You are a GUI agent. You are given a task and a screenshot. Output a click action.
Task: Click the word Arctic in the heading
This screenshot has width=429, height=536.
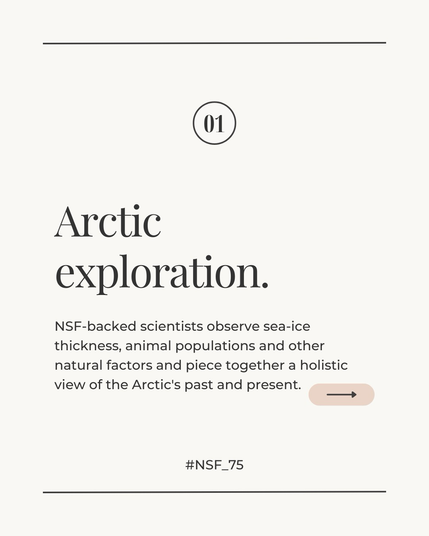click(108, 221)
